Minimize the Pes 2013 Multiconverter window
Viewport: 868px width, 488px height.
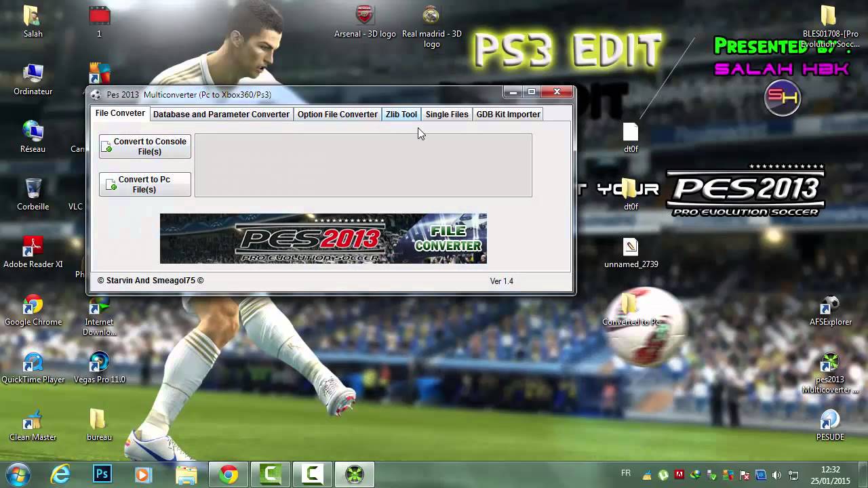pos(514,92)
